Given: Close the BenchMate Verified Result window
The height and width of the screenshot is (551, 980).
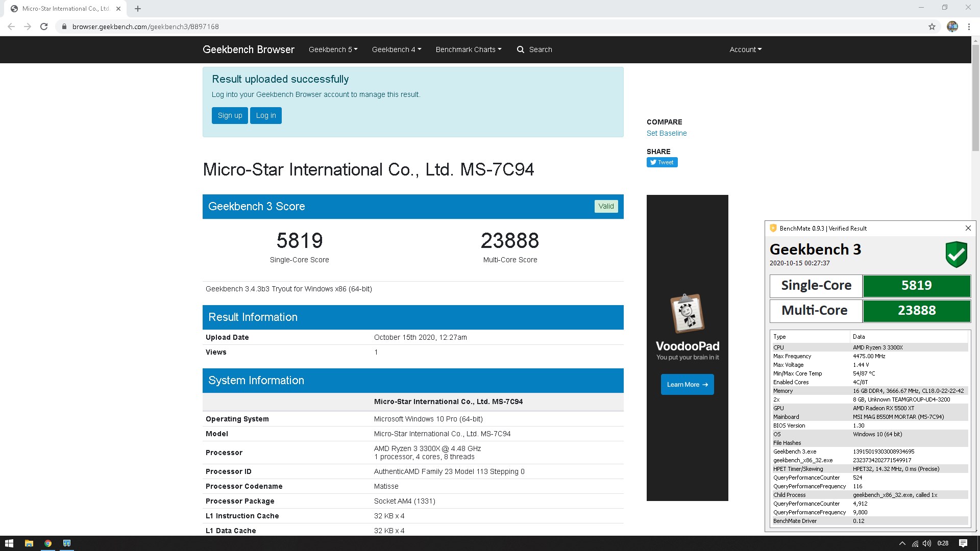Looking at the screenshot, I should (x=968, y=228).
